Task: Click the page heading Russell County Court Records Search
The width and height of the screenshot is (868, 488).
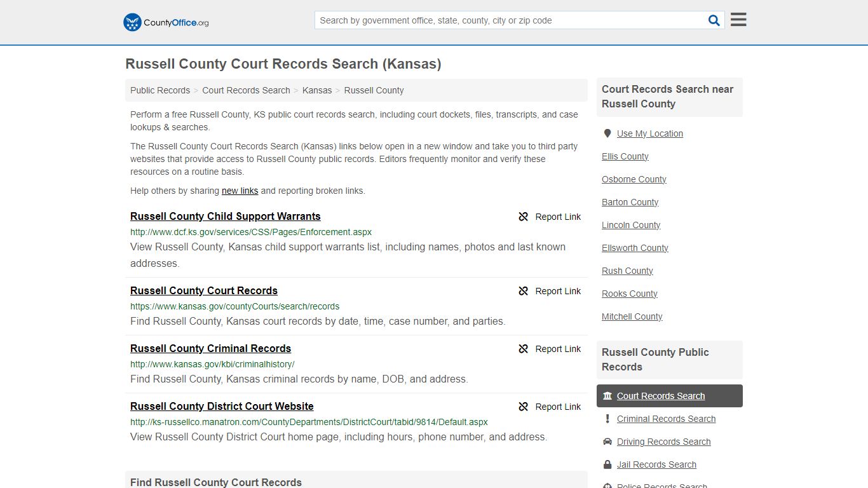Action: (x=283, y=64)
